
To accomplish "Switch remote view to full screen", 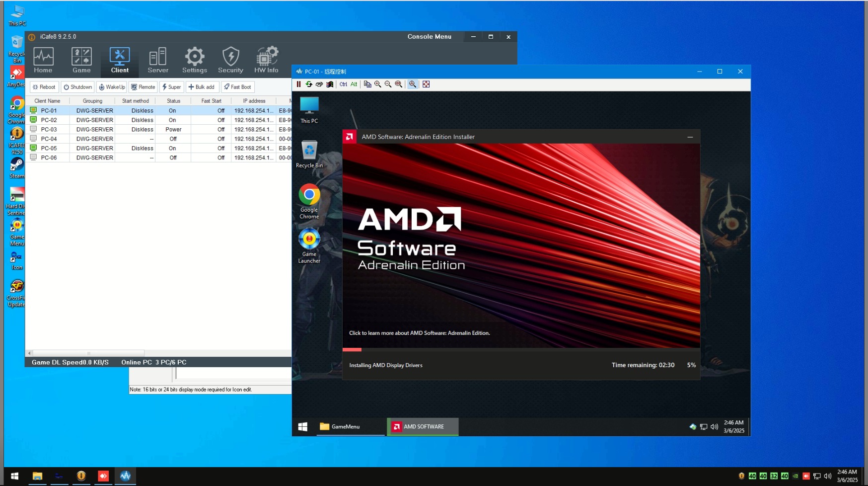I will pos(426,84).
